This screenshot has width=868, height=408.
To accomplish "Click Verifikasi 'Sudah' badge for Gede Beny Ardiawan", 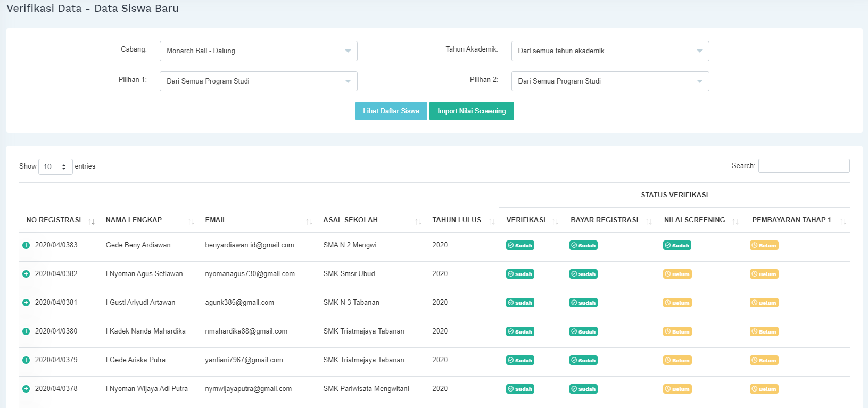I will (x=520, y=245).
